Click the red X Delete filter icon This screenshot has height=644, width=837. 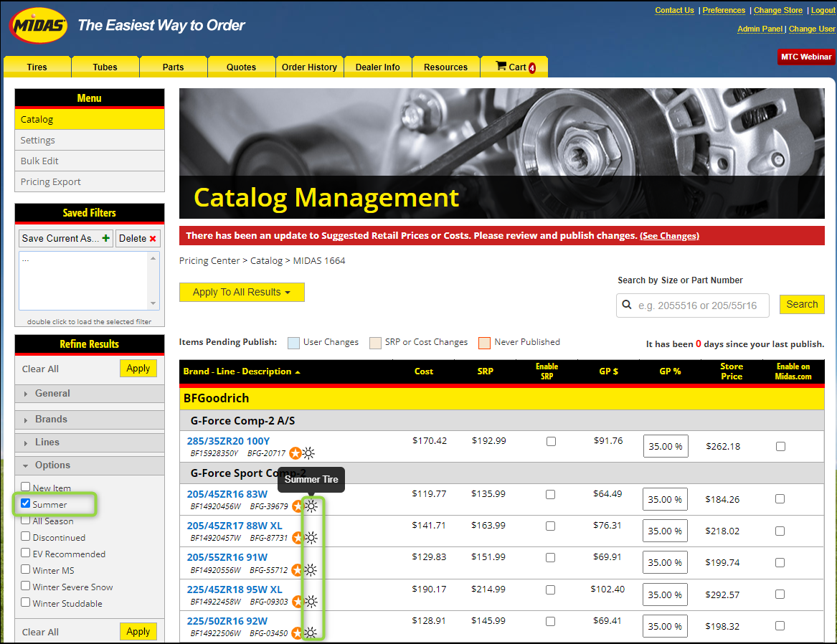[x=153, y=239]
